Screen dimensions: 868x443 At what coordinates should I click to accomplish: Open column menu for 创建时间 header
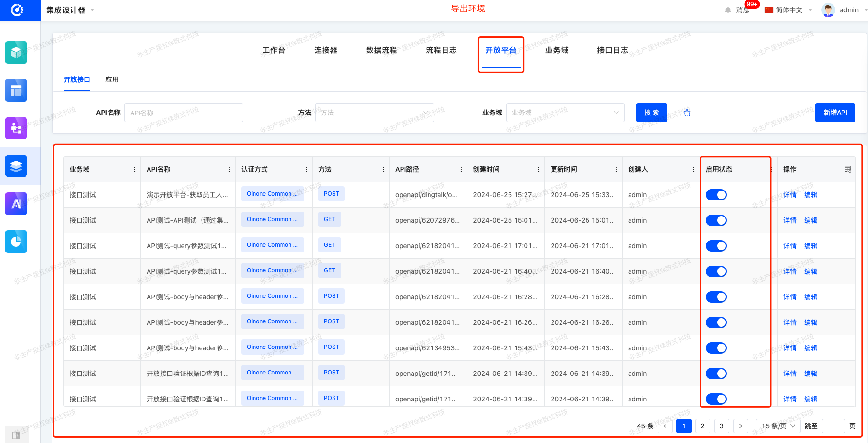point(539,170)
